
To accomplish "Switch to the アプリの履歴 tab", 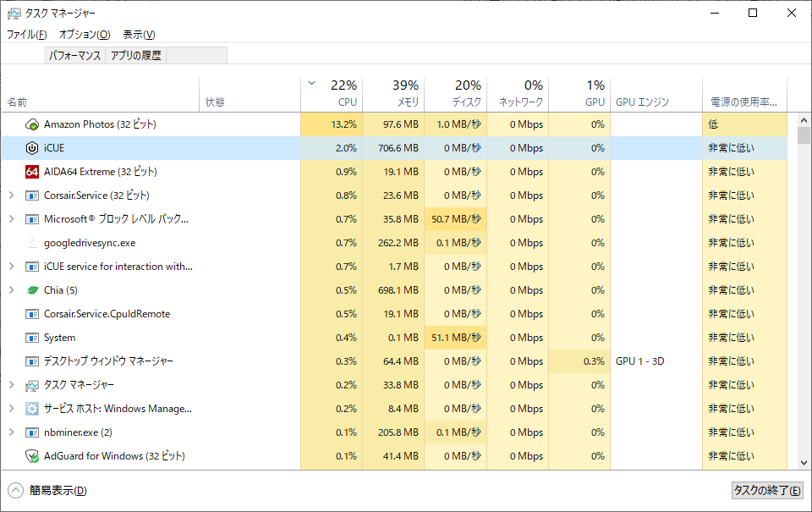I will pos(135,56).
